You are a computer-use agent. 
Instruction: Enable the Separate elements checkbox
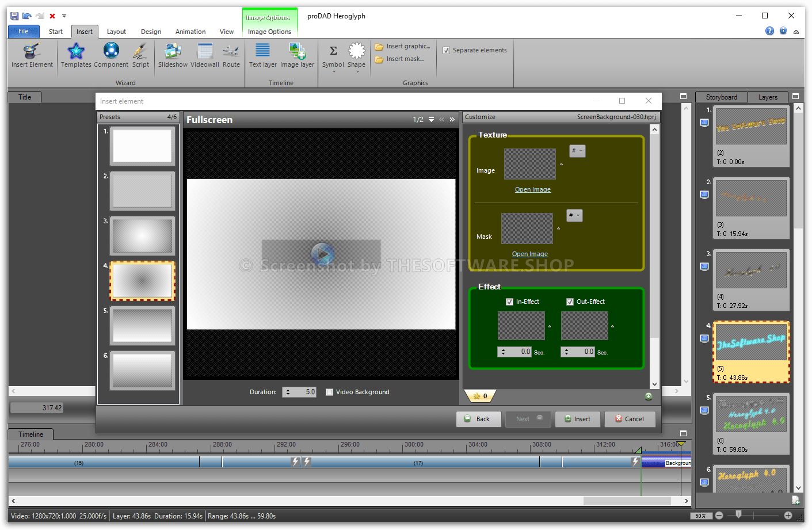[x=447, y=50]
